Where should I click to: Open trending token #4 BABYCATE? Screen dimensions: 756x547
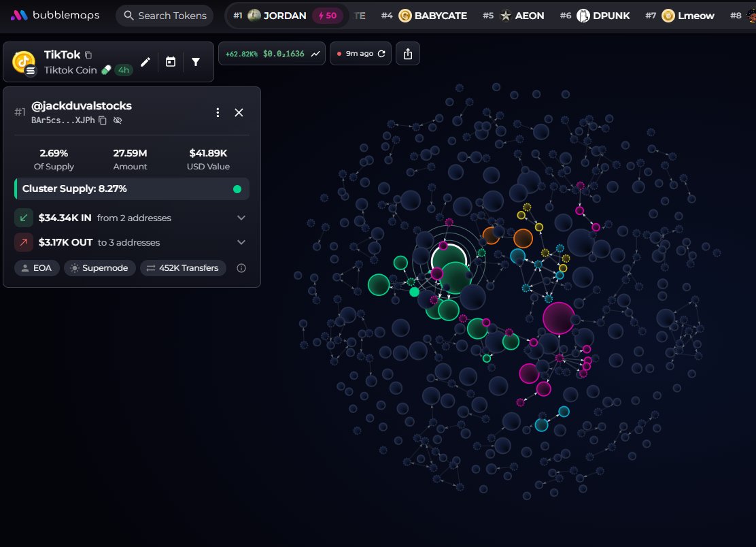(424, 16)
